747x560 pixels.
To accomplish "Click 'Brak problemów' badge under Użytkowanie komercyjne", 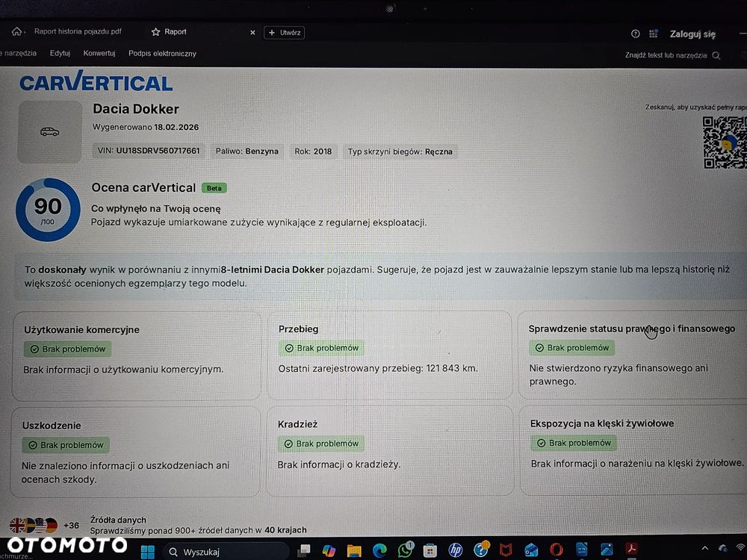I will [x=68, y=349].
